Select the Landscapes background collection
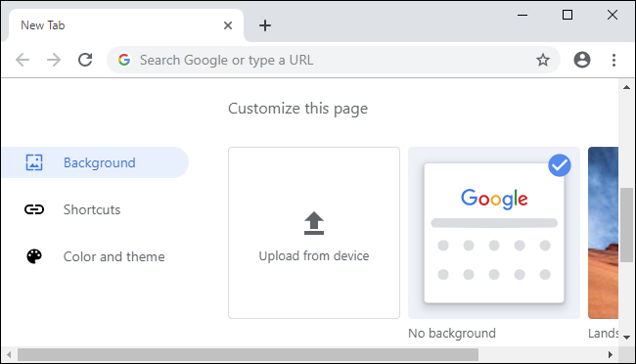Image resolution: width=636 pixels, height=364 pixels. (x=603, y=233)
